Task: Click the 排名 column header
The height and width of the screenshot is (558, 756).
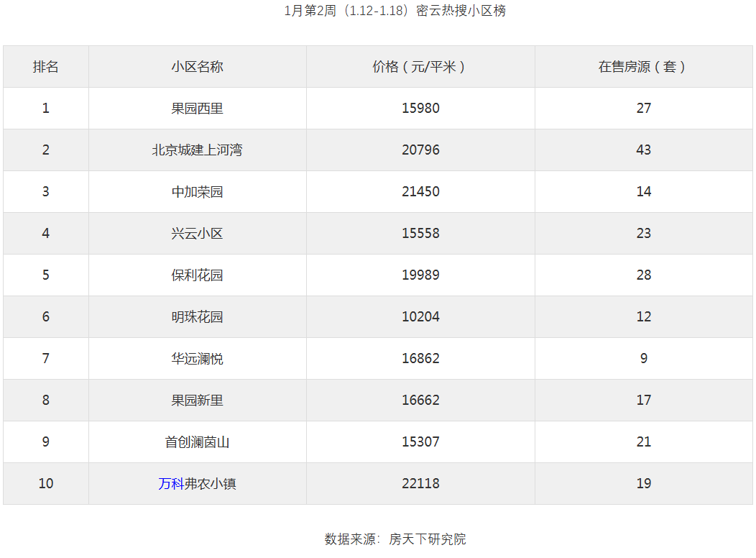Action: pos(46,67)
